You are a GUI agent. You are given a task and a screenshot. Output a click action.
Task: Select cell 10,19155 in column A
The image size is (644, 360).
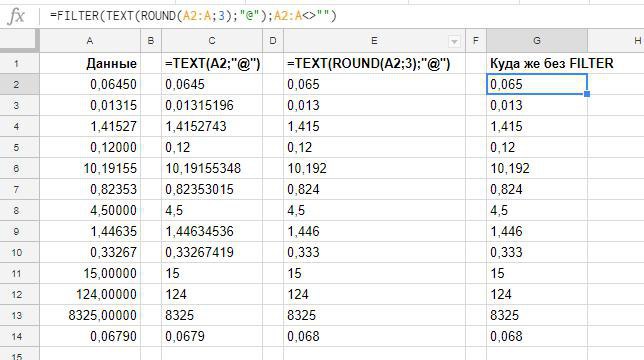click(90, 168)
